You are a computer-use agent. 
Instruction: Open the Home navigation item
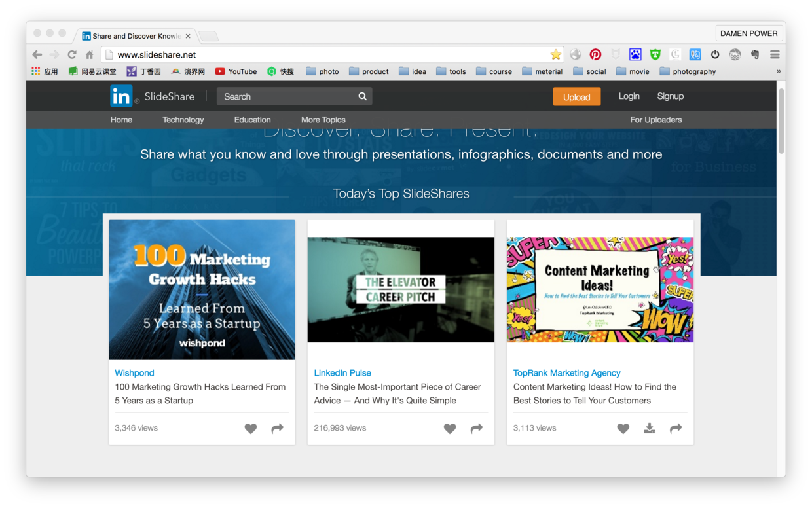121,120
